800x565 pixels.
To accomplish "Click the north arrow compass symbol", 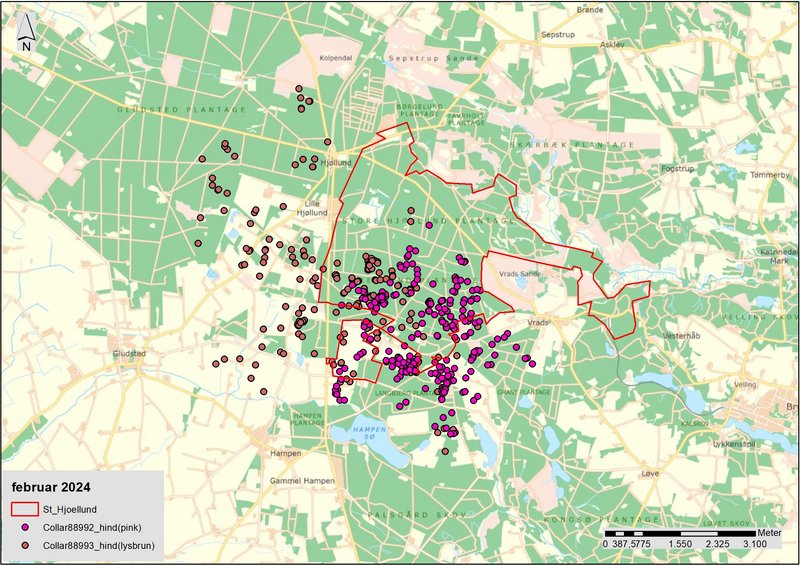I will 26,33.
